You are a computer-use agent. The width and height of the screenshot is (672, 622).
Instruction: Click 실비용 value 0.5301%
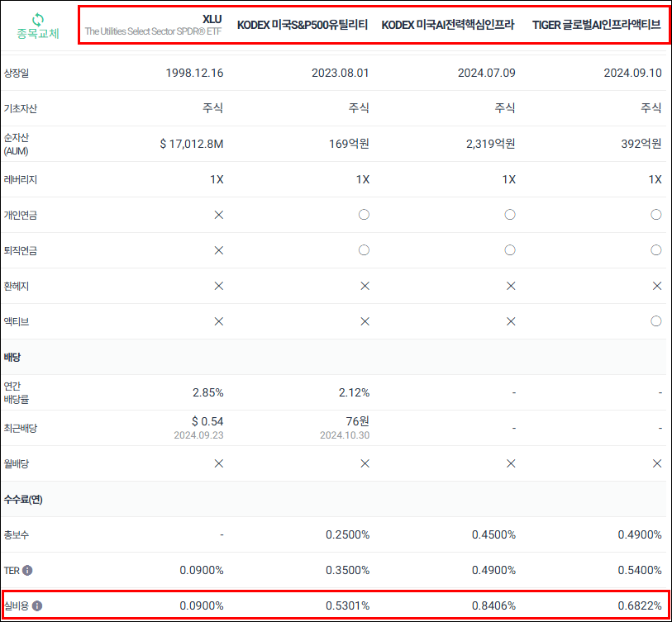pyautogui.click(x=347, y=606)
